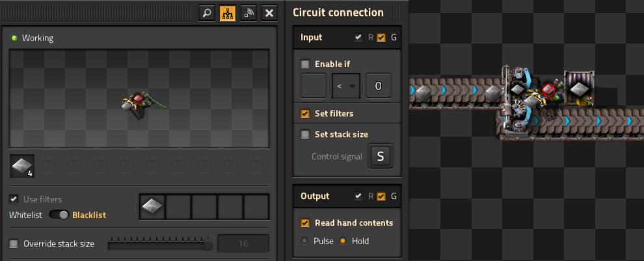Choose the control signal S button
Image resolution: width=644 pixels, height=261 pixels.
pos(381,156)
